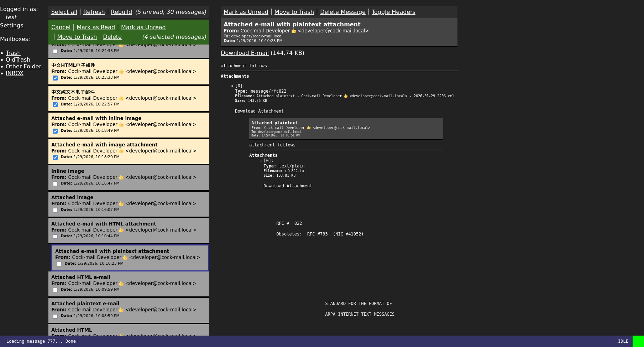Open the Settings page
Image resolution: width=644 pixels, height=347 pixels.
(12, 25)
